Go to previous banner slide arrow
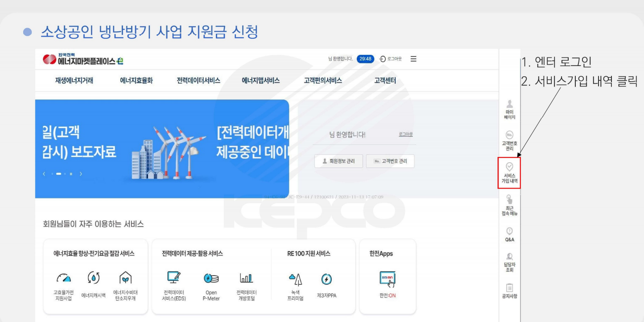Image resolution: width=644 pixels, height=322 pixels. [x=44, y=173]
